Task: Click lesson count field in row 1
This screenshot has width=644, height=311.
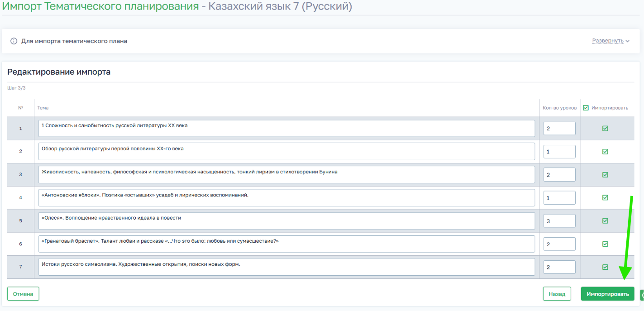Action: (559, 129)
